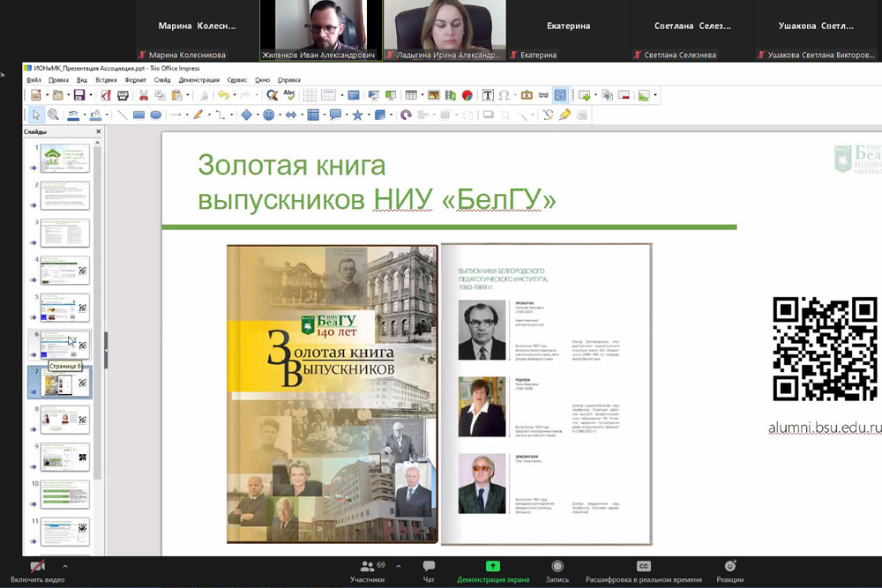Select slide 8 thumbnail in panel
The height and width of the screenshot is (588, 882).
tap(66, 420)
